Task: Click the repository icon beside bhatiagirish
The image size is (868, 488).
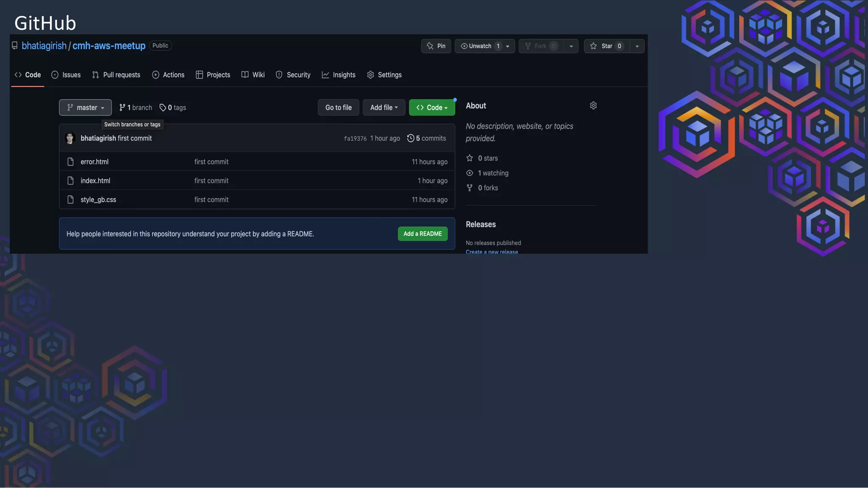Action: click(x=15, y=45)
